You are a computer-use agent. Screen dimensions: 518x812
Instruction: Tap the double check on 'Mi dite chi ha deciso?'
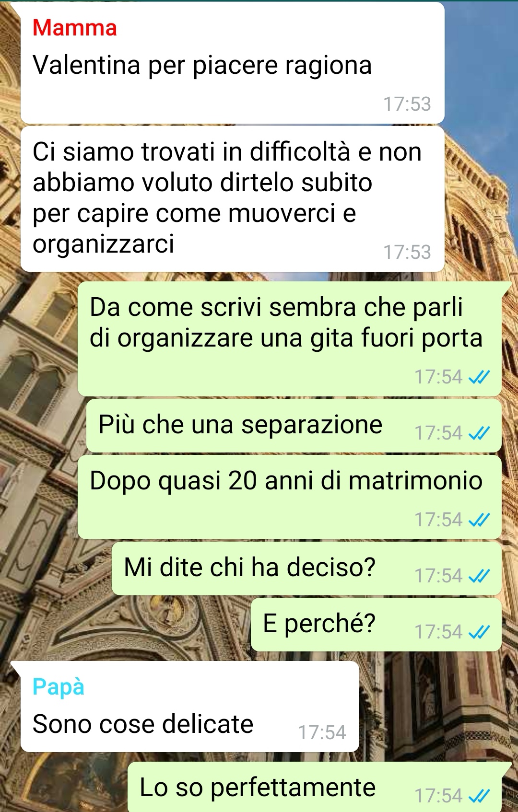click(479, 576)
